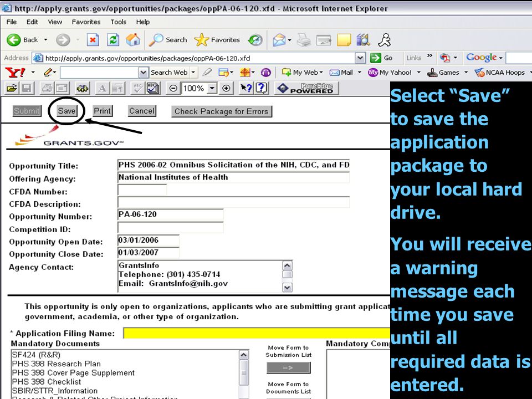Open the View menu
This screenshot has height=399, width=532.
[x=55, y=22]
